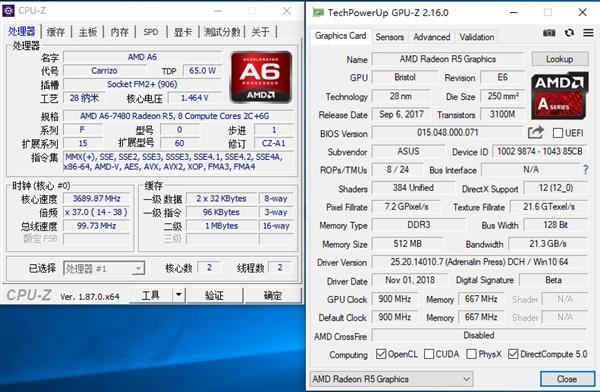This screenshot has height=392, width=600.
Task: Open the AMD Radeon R5 Graphics card selector
Action: pyautogui.click(x=391, y=379)
